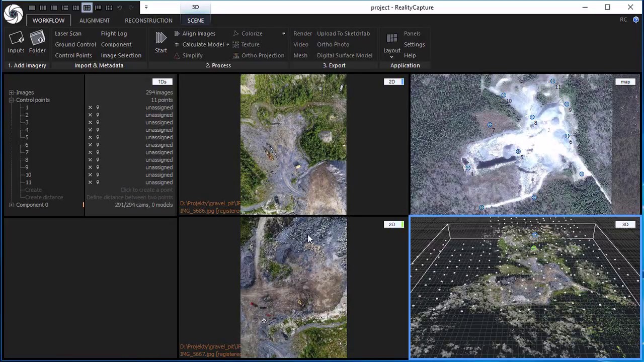The width and height of the screenshot is (644, 362).
Task: Select the currently active six-pane layout icon
Action: tap(87, 8)
